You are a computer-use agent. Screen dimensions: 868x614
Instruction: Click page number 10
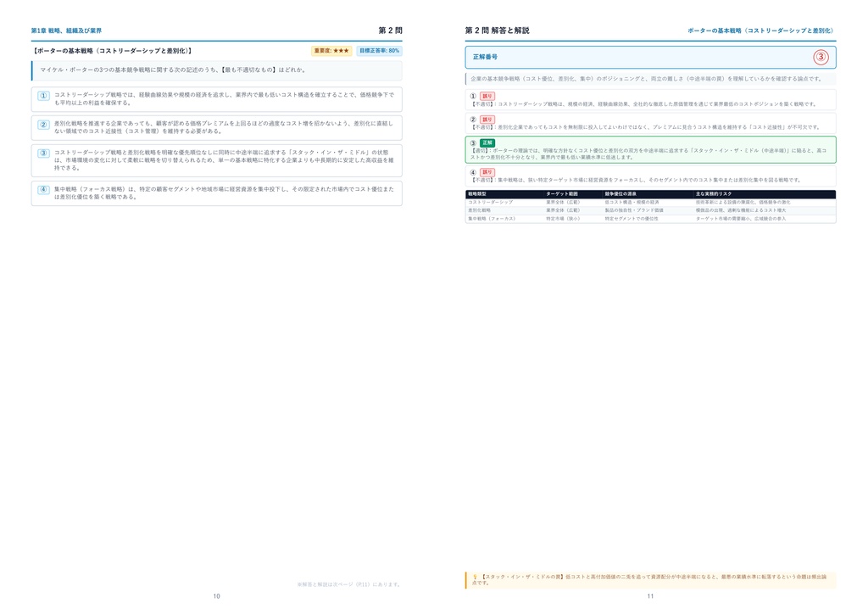click(216, 596)
